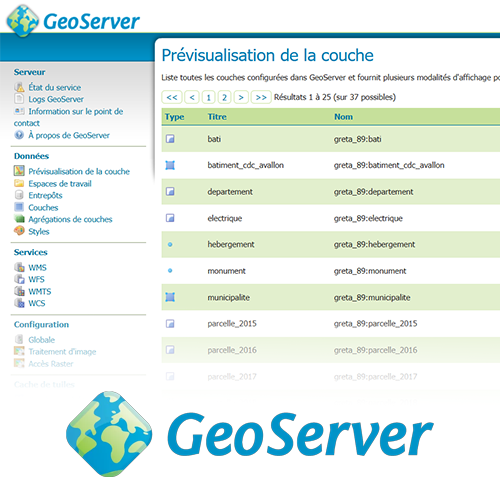Open the Agrégations de couches link
This screenshot has height=500, width=500.
click(x=70, y=219)
